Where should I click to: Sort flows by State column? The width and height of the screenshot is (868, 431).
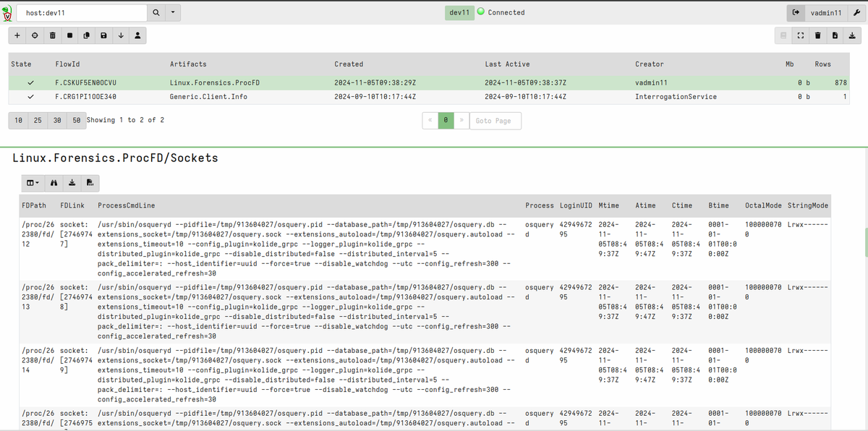21,64
